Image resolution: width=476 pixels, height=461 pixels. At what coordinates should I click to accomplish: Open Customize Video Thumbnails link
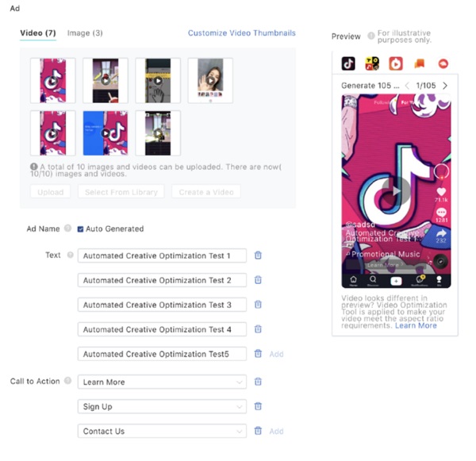[x=242, y=33]
